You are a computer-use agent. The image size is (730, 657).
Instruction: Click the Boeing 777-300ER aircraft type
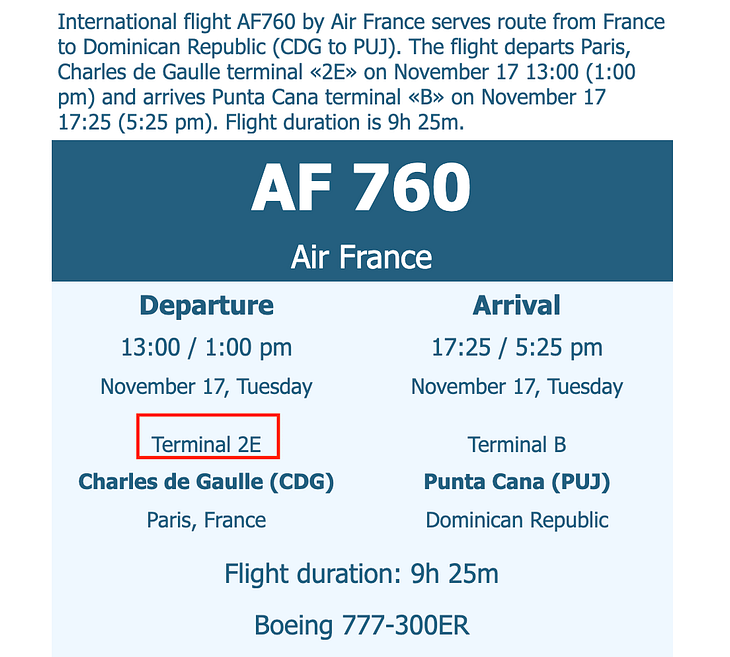click(361, 626)
